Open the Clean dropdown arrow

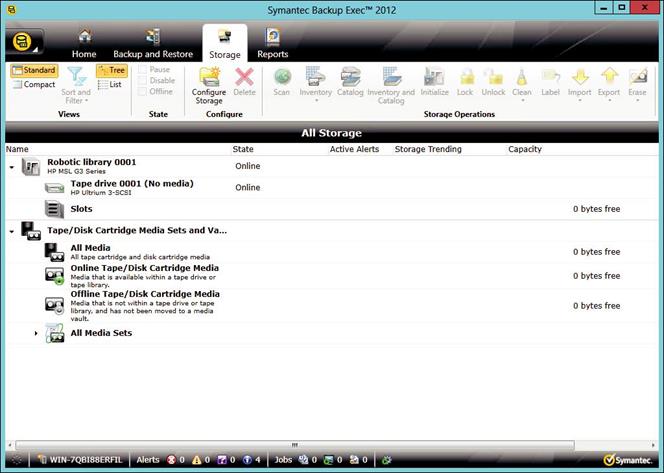pos(522,101)
